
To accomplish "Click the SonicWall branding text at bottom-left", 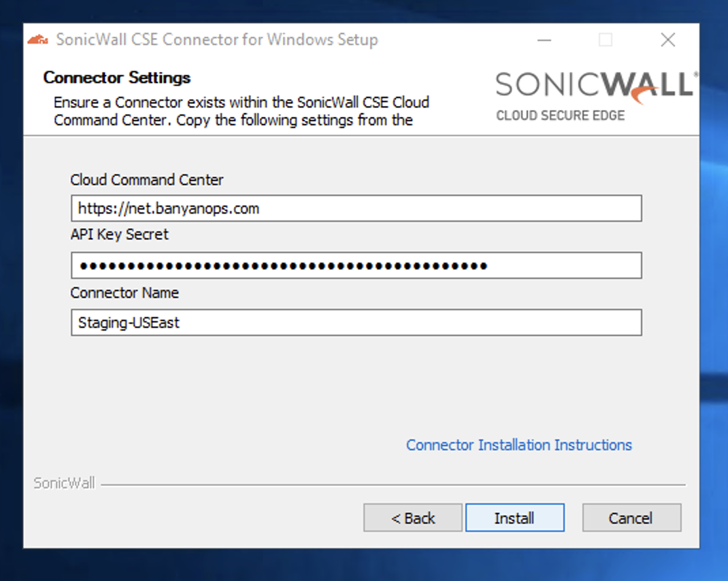I will 64,484.
